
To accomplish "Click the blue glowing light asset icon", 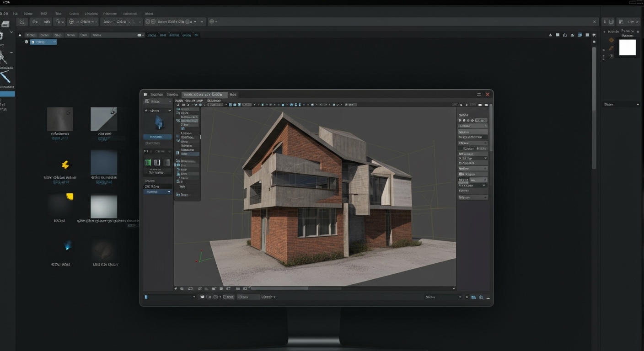I will pyautogui.click(x=68, y=246).
